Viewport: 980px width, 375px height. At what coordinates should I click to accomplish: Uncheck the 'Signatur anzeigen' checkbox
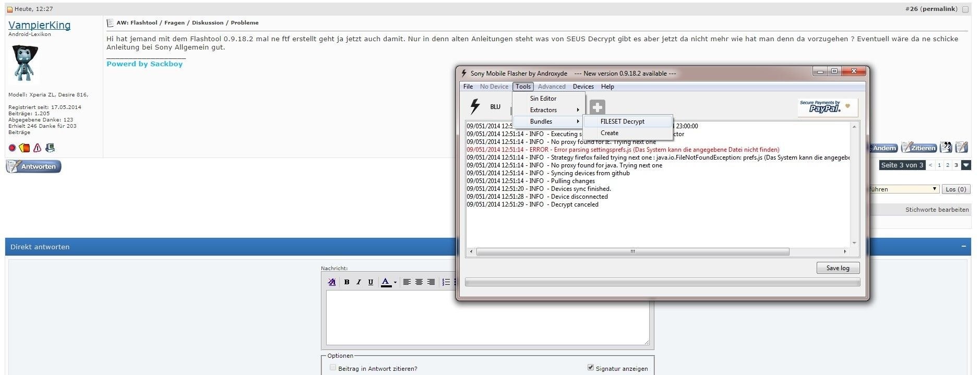tap(591, 368)
